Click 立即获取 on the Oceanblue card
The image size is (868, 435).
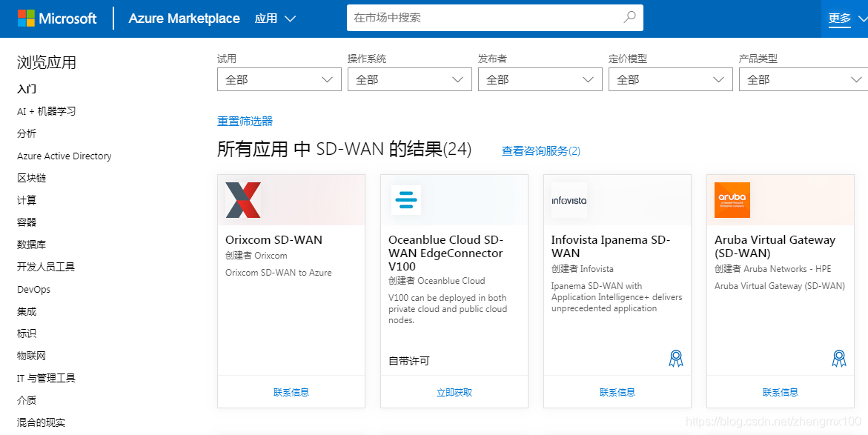pos(454,392)
